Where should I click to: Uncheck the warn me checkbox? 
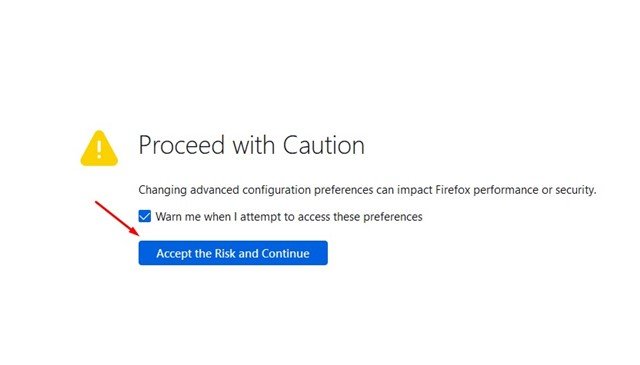144,216
